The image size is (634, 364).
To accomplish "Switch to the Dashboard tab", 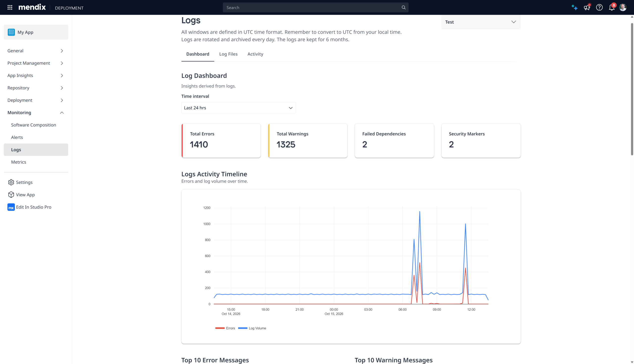I will (198, 54).
